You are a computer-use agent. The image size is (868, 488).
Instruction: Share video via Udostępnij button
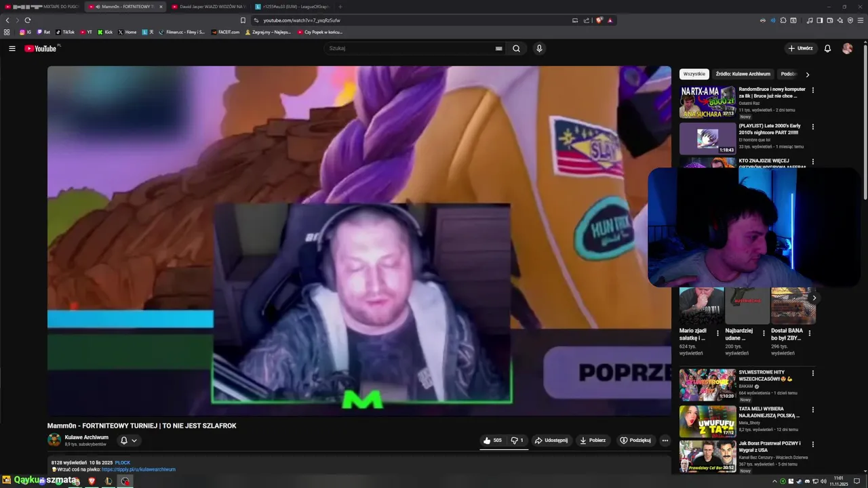(x=551, y=440)
